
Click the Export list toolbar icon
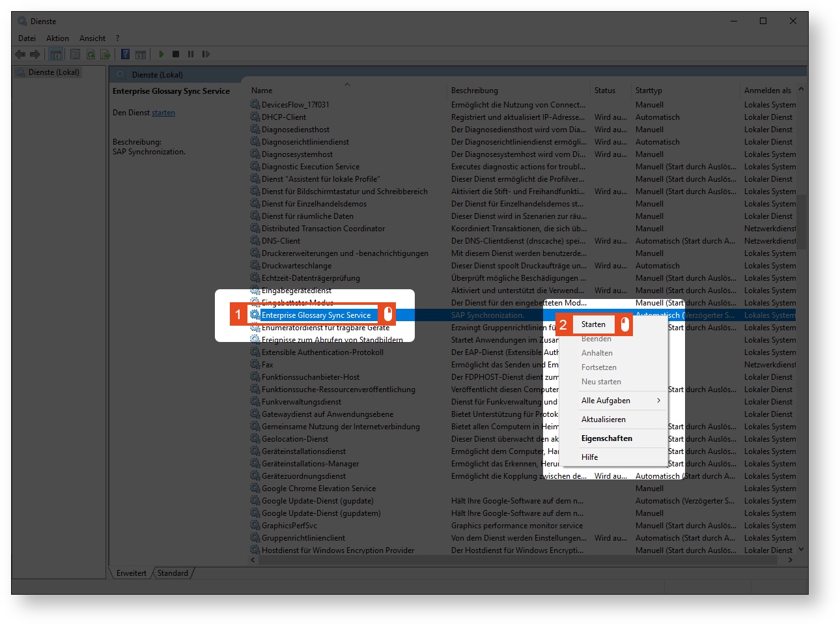click(x=105, y=54)
